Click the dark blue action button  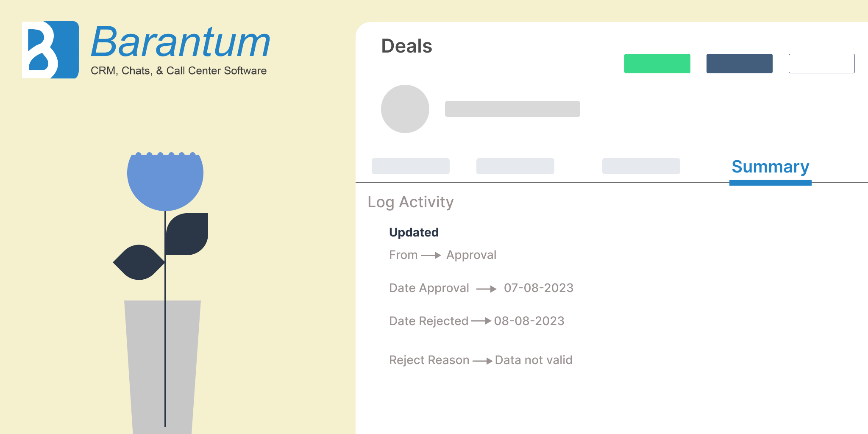(x=740, y=64)
